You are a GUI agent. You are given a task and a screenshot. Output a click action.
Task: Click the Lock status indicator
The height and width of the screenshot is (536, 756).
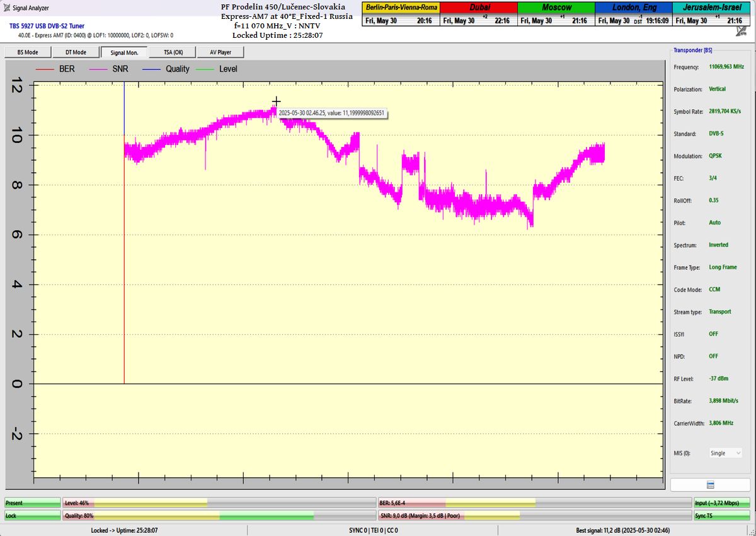(x=31, y=516)
